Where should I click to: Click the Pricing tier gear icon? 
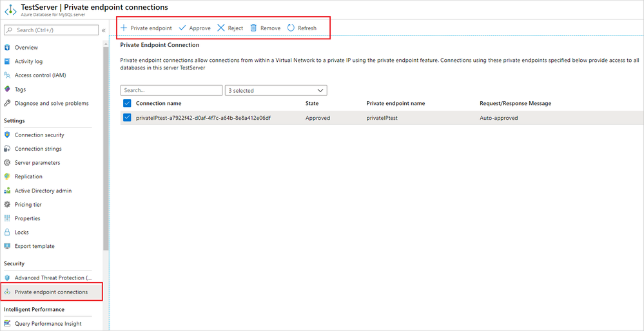pyautogui.click(x=7, y=205)
